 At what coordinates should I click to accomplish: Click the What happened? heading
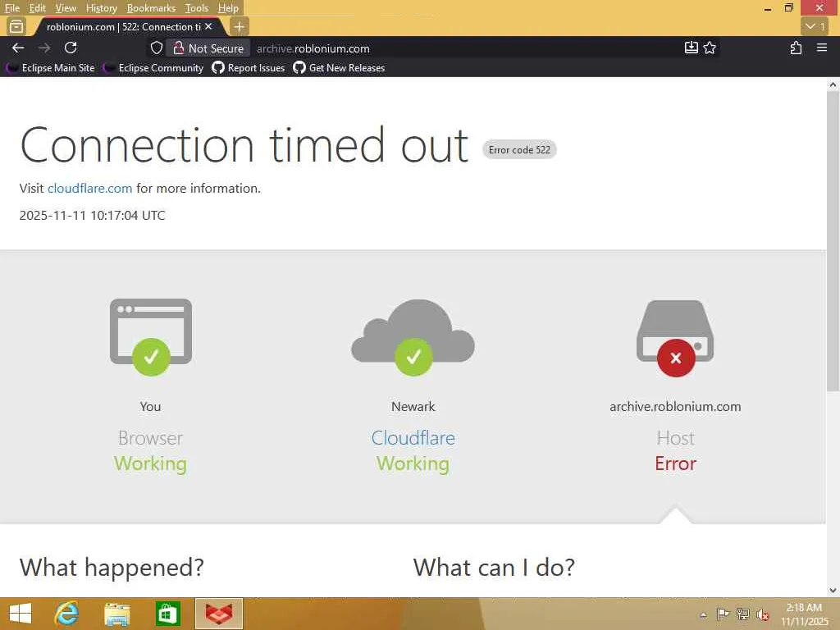point(112,568)
